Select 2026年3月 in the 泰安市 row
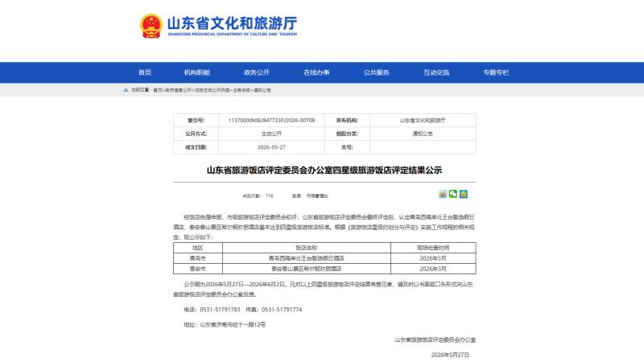 click(433, 269)
